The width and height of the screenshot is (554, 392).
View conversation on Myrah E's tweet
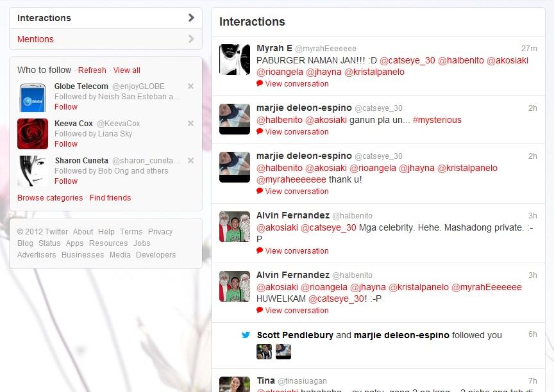(x=297, y=84)
